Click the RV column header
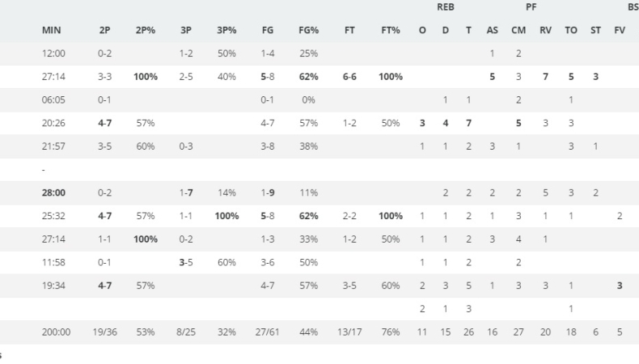This screenshot has height=364, width=639. [545, 32]
